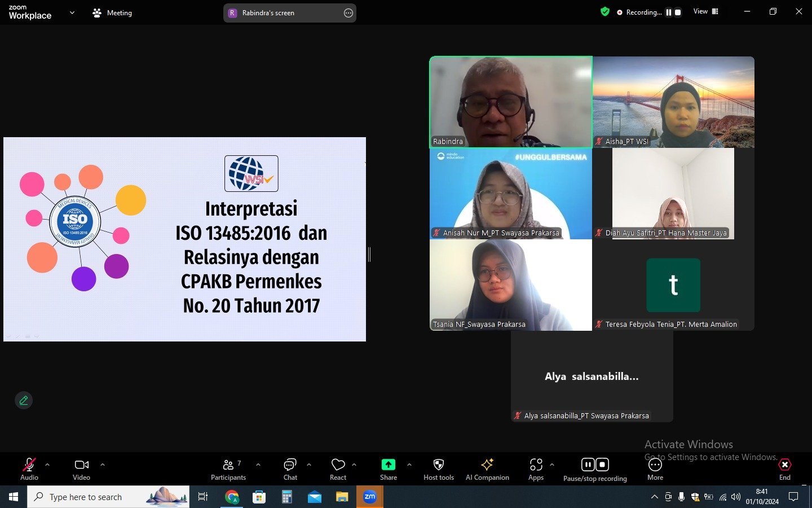812x508 pixels.
Task: Select Tsania NF video tile
Action: [x=511, y=285]
